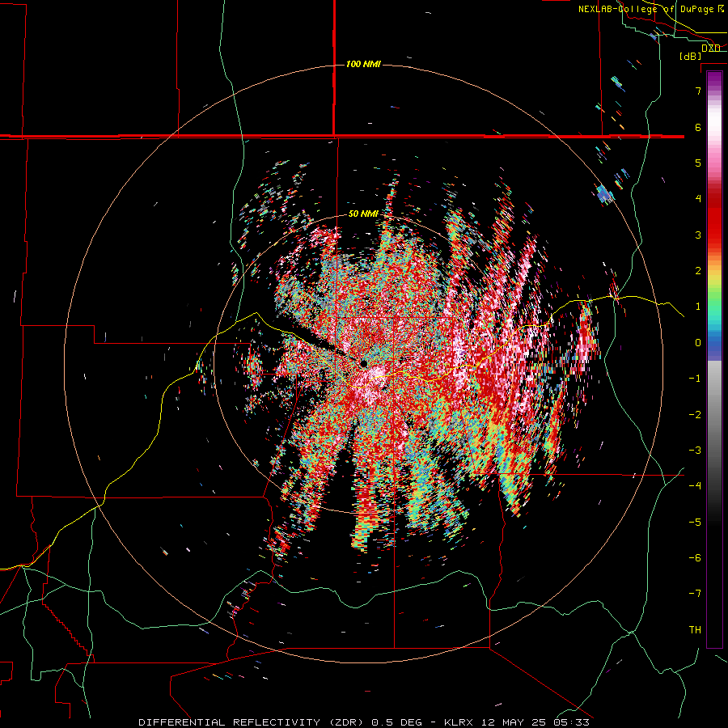
Task: Click the '[dB]' unit label
Action: pyautogui.click(x=691, y=56)
